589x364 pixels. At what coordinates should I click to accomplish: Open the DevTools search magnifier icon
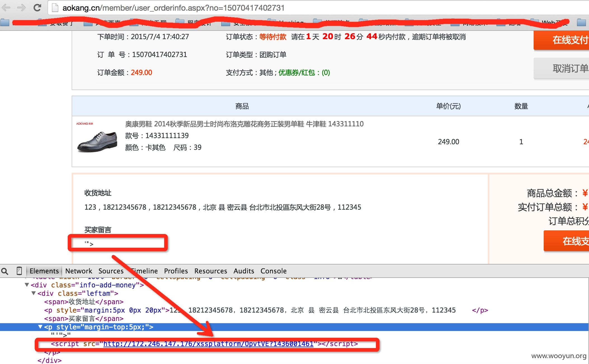point(5,271)
